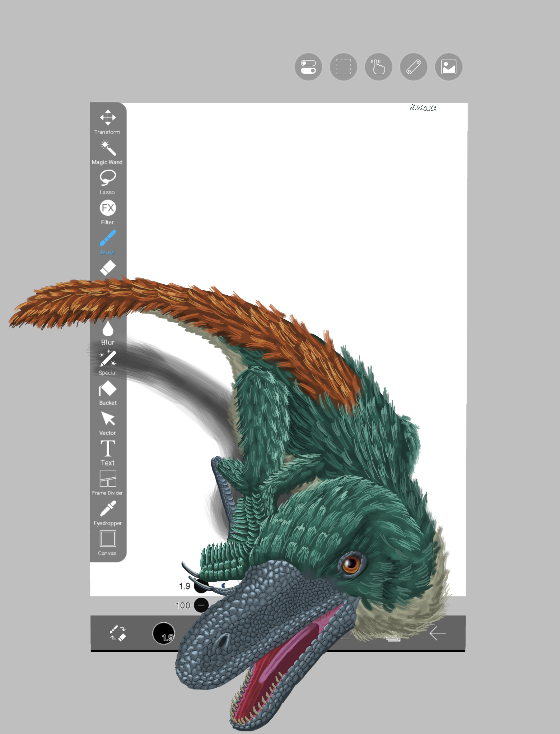This screenshot has width=560, height=734.
Task: Toggle the view switches button at top
Action: click(308, 67)
